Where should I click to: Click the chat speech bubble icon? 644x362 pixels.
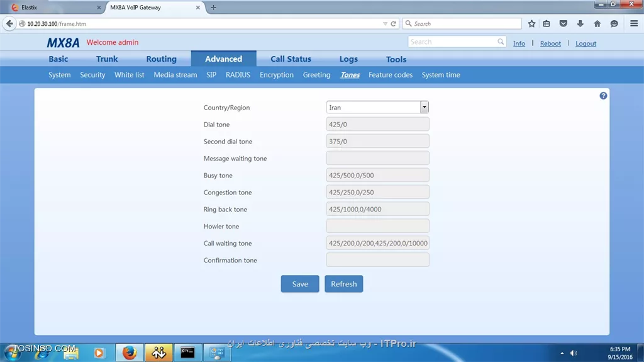pyautogui.click(x=614, y=24)
